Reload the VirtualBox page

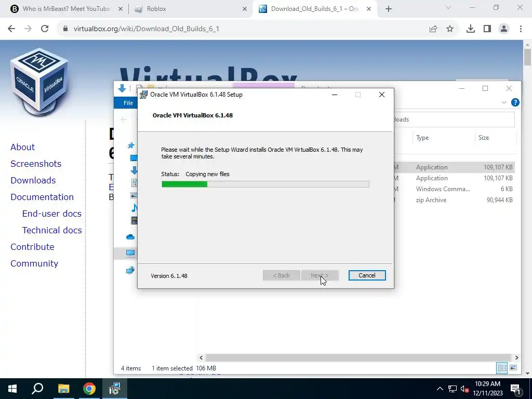coord(45,29)
